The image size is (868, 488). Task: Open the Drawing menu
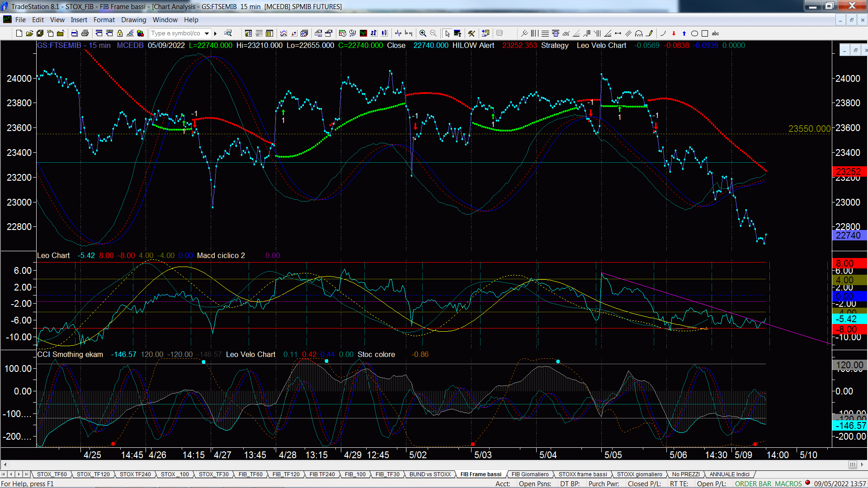133,20
